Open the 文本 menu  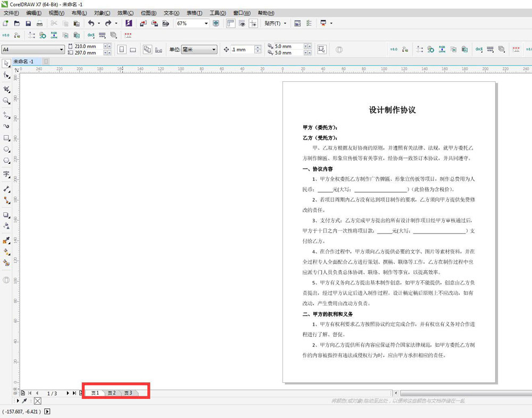[170, 13]
